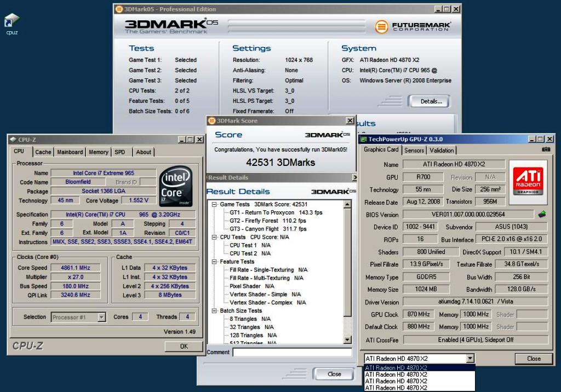
Task: Choose the third ATI Radeon HD 4870 X2 entry
Action: pyautogui.click(x=419, y=381)
